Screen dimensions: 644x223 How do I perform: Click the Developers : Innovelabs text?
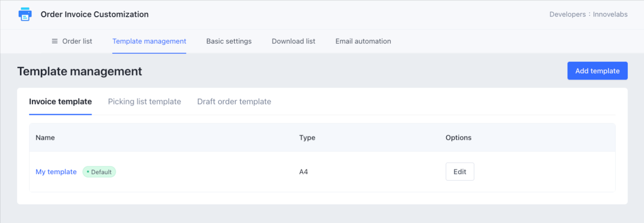pos(588,14)
